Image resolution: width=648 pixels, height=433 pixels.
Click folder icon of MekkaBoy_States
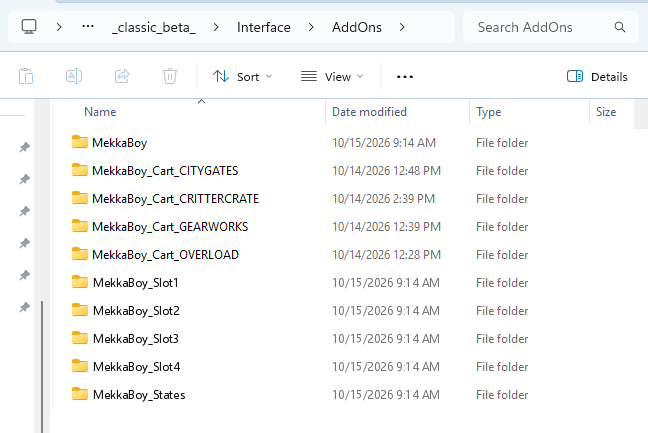click(x=80, y=394)
